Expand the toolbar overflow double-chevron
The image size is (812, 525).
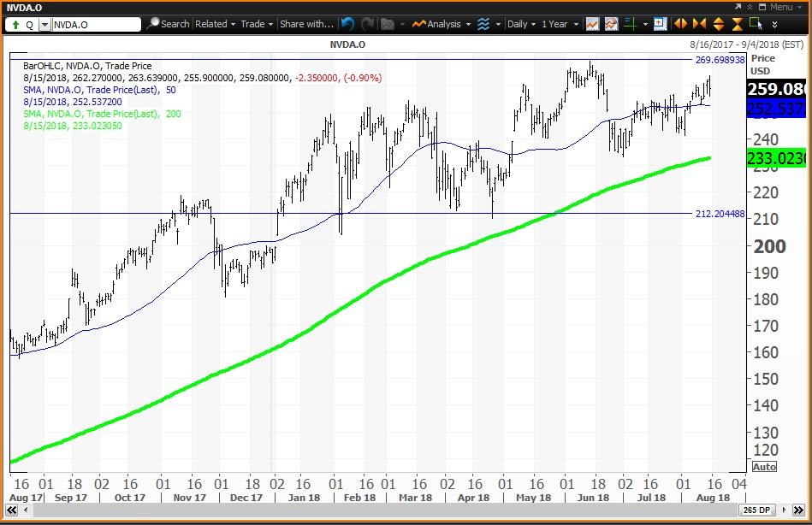774,24
